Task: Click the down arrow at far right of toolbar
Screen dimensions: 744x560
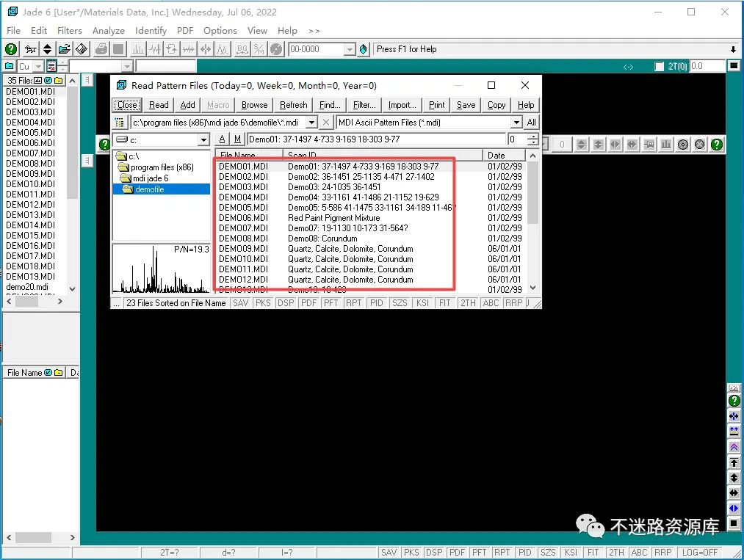Action: [x=733, y=49]
